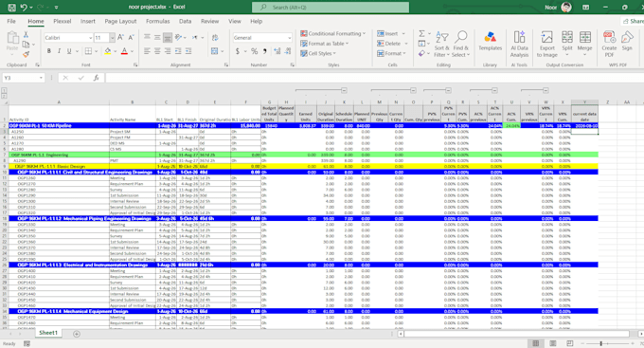
Task: Select Bottom Align in Alignment group
Action: [168, 37]
